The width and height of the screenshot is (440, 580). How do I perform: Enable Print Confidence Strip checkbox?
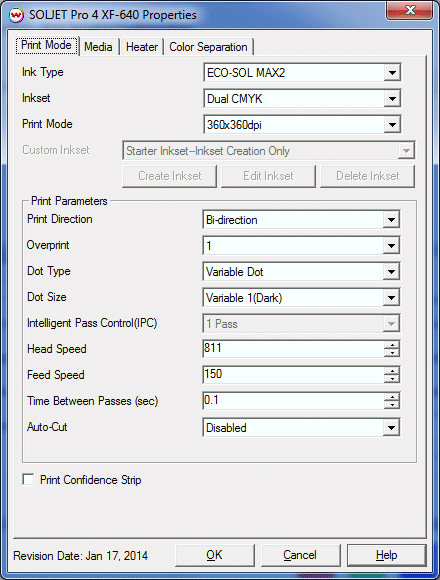point(28,479)
